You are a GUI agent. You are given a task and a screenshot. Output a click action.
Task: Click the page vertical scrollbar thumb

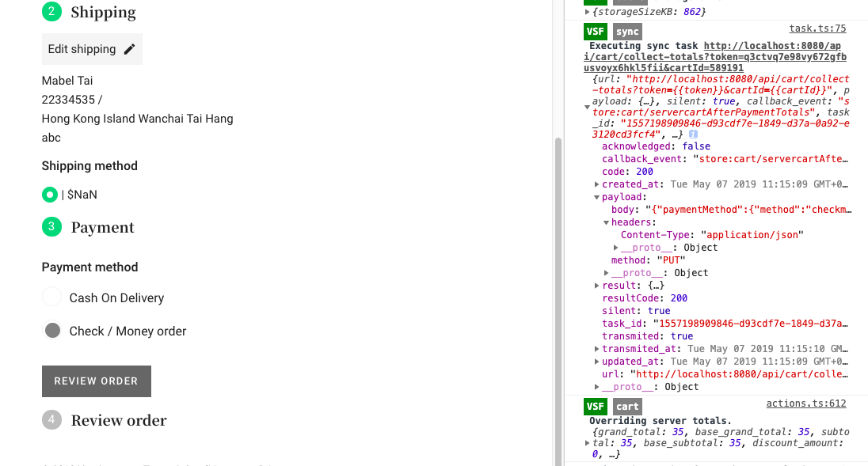(558, 301)
